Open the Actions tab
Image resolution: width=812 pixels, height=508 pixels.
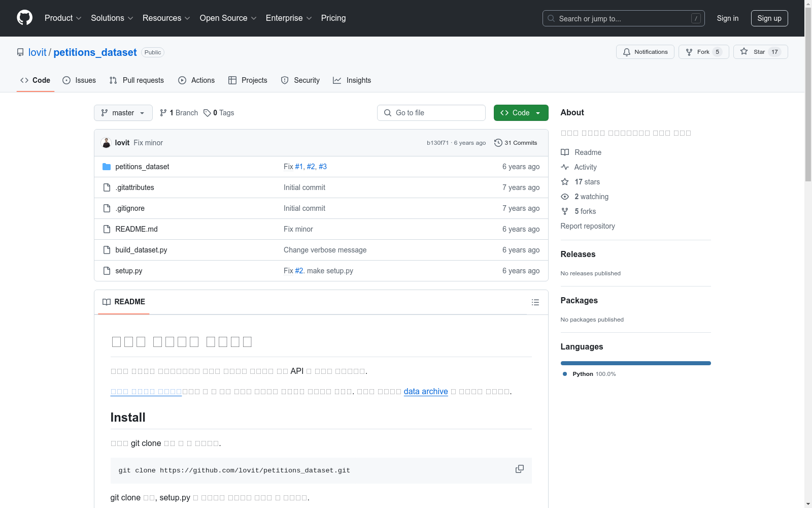[x=196, y=80]
